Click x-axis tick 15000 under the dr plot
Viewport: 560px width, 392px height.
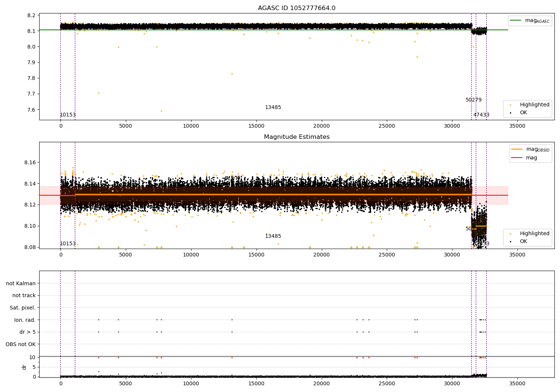coord(256,383)
